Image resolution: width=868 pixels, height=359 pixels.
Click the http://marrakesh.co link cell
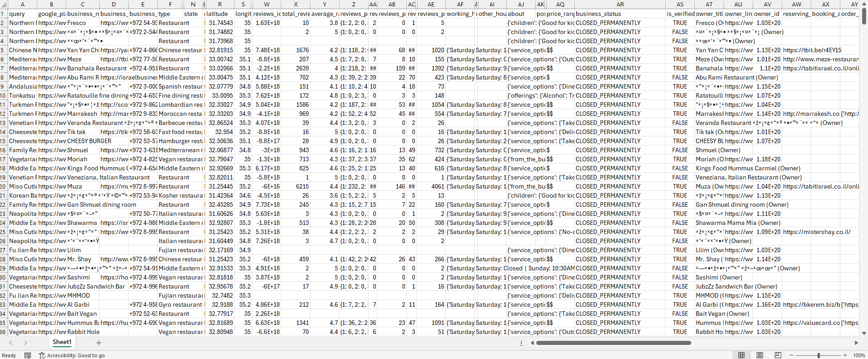click(811, 114)
